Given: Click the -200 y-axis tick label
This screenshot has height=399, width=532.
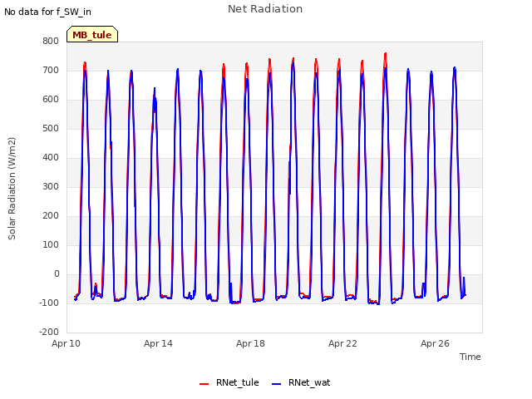Looking at the screenshot, I should pos(49,332).
